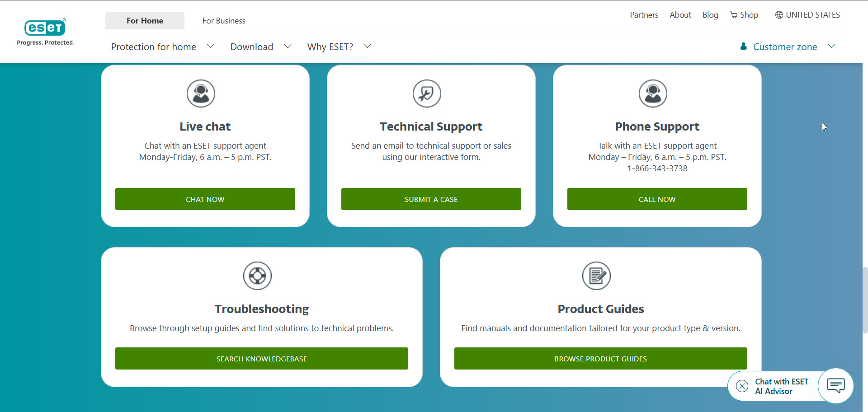The height and width of the screenshot is (412, 868).
Task: Open the Why ESET? menu
Action: pos(330,47)
